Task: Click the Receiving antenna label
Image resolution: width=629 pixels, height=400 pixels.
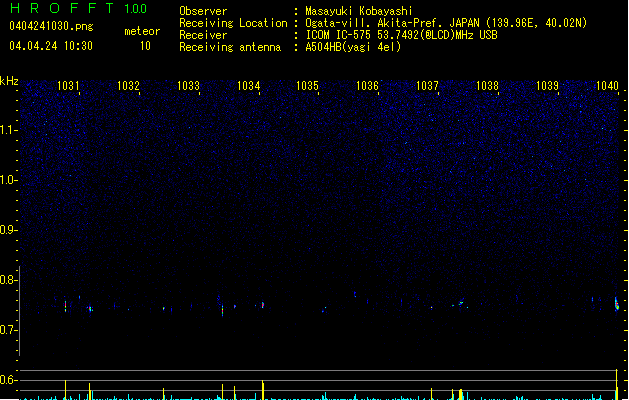Action: (230, 47)
